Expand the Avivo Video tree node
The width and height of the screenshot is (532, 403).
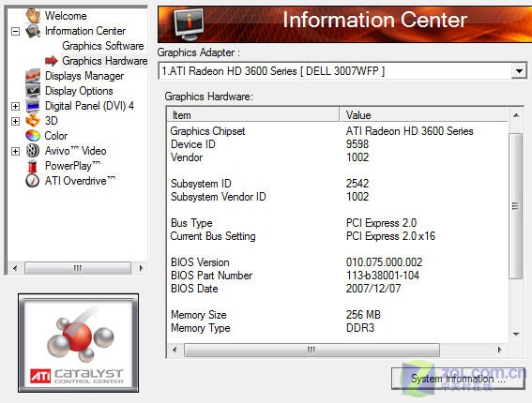click(15, 151)
